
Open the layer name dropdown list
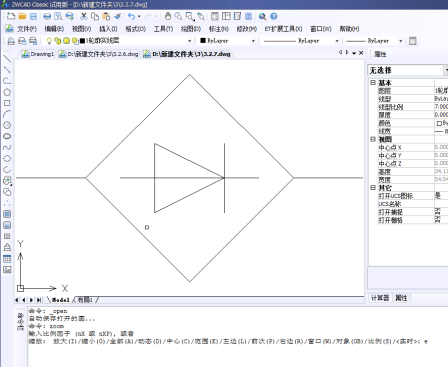tap(189, 41)
